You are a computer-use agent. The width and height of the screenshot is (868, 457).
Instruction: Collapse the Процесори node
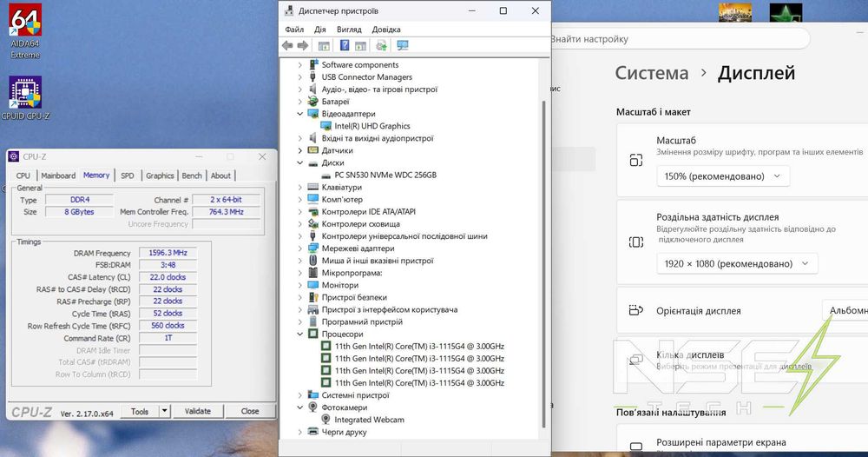pyautogui.click(x=300, y=334)
